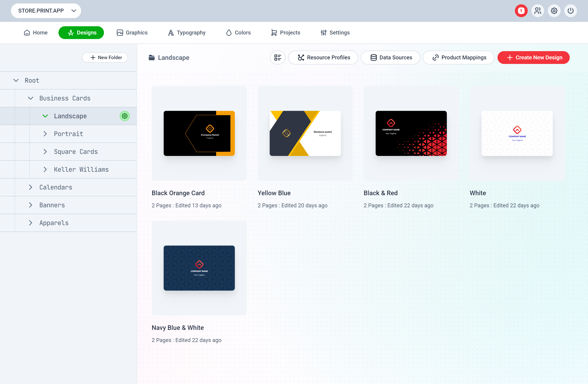
Task: Open the Yellow Blue design thumbnail
Action: pyautogui.click(x=305, y=133)
